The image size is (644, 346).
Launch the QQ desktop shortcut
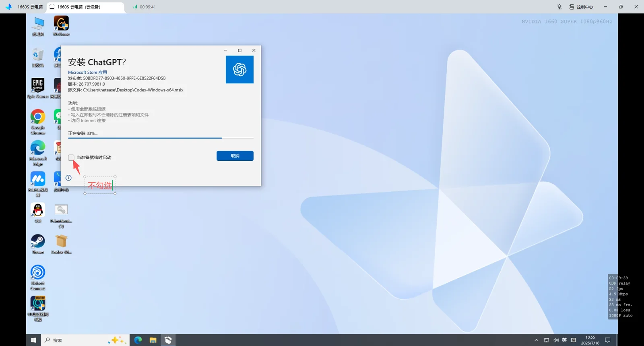click(x=38, y=213)
